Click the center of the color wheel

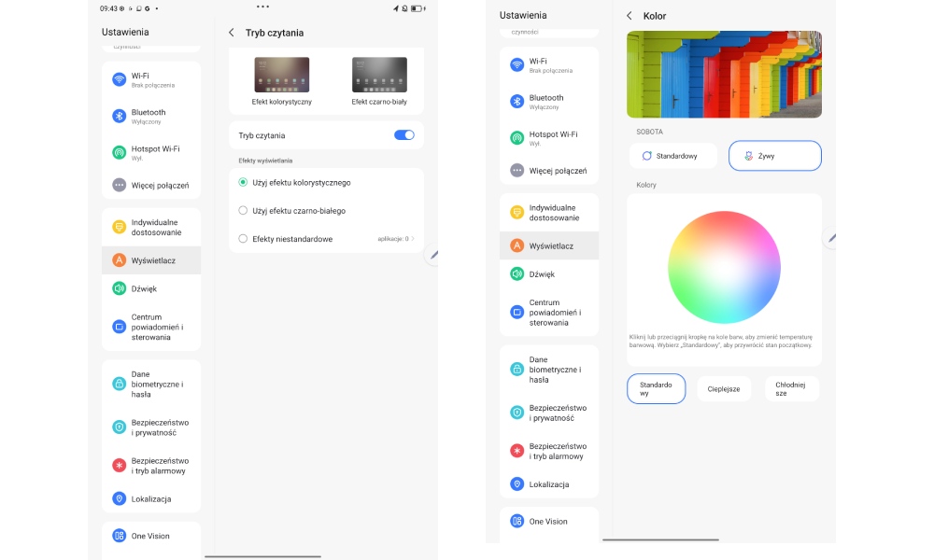pos(724,267)
